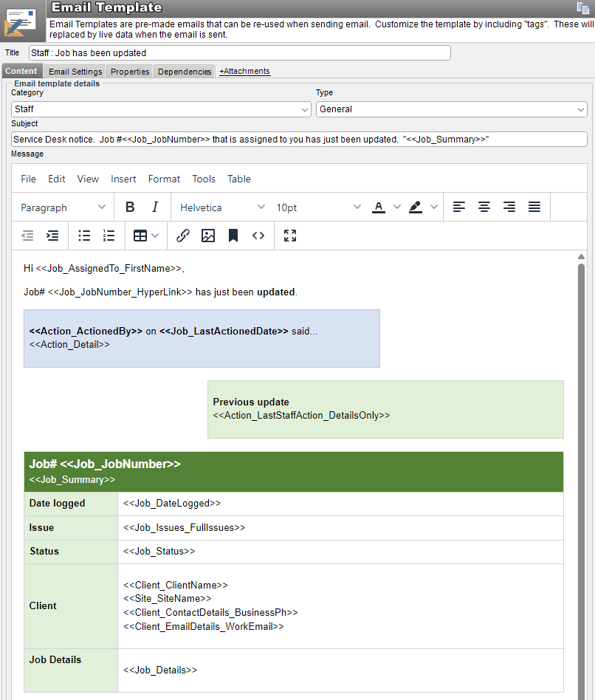Click the Email Template envelope icon
The image size is (595, 700).
coord(21,23)
